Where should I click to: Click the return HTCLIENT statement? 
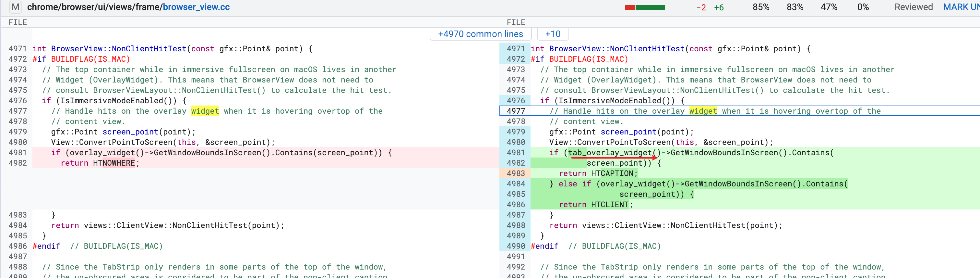[595, 205]
